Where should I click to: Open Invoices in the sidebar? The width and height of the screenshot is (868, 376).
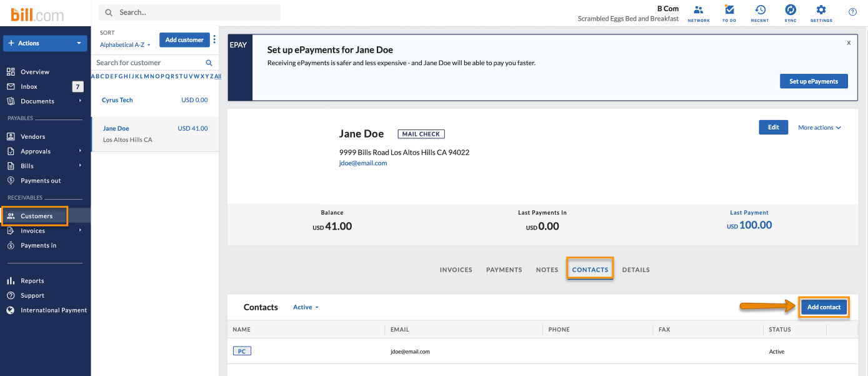[33, 231]
